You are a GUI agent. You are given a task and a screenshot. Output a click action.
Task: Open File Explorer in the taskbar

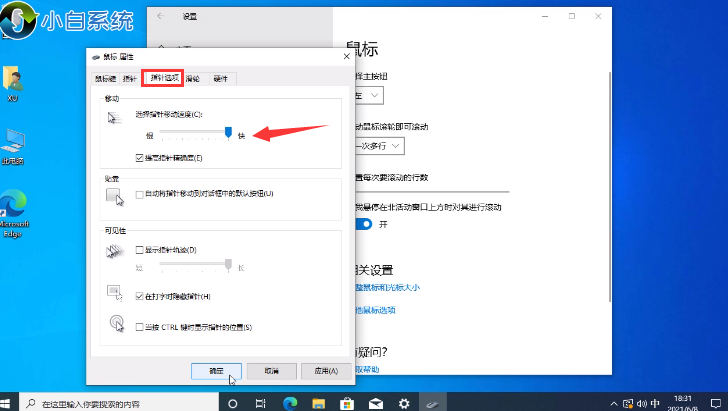pyautogui.click(x=318, y=403)
